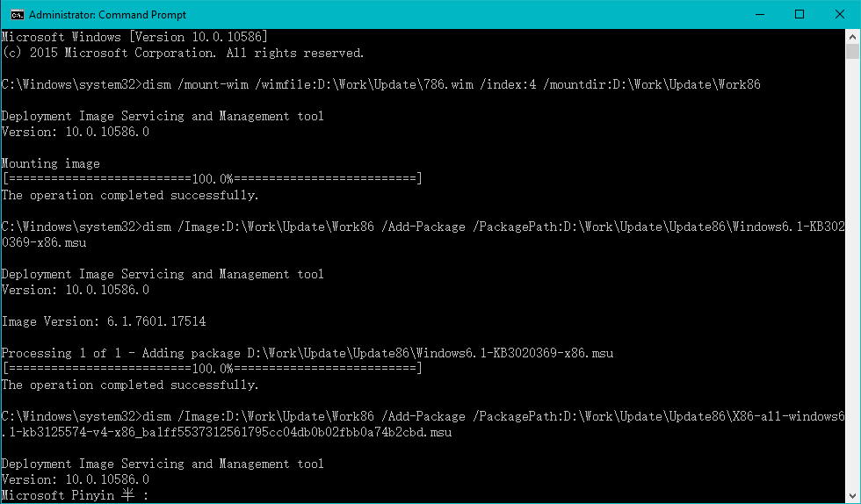Screen dimensions: 861x504
Task: Click the wrapped '0369-x86.msu' line
Action: [x=44, y=242]
